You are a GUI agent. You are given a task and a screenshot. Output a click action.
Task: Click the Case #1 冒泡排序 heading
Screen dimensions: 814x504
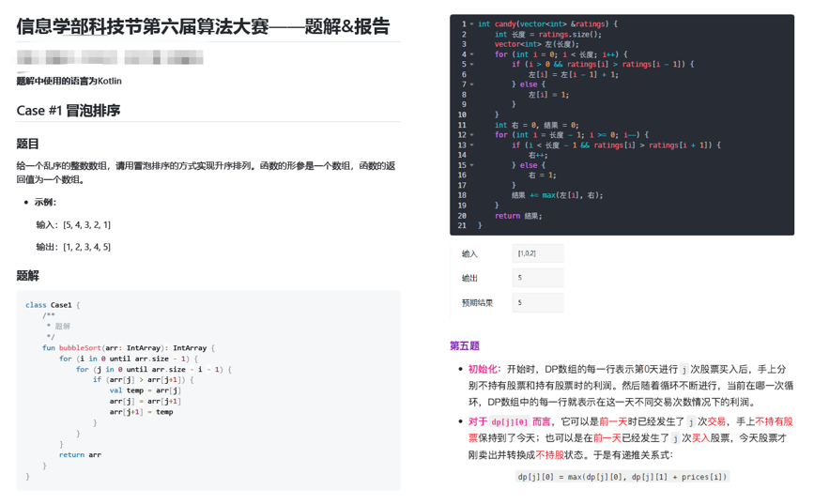(69, 111)
